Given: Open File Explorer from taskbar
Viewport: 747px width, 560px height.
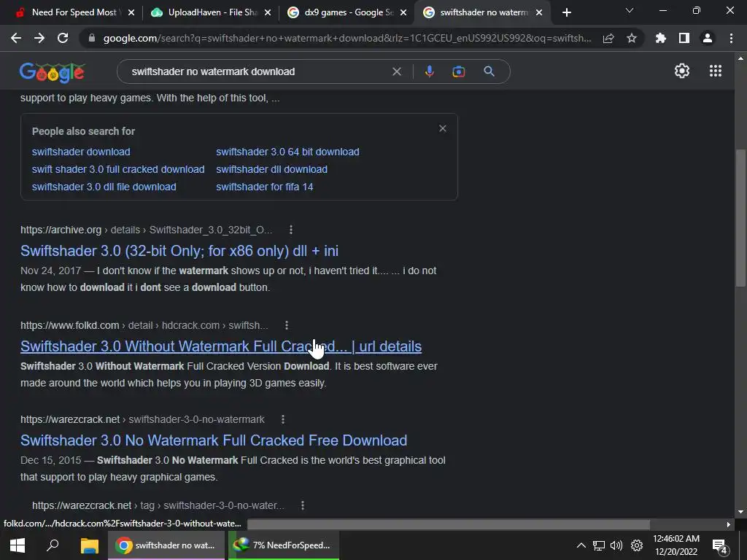Looking at the screenshot, I should 89,545.
